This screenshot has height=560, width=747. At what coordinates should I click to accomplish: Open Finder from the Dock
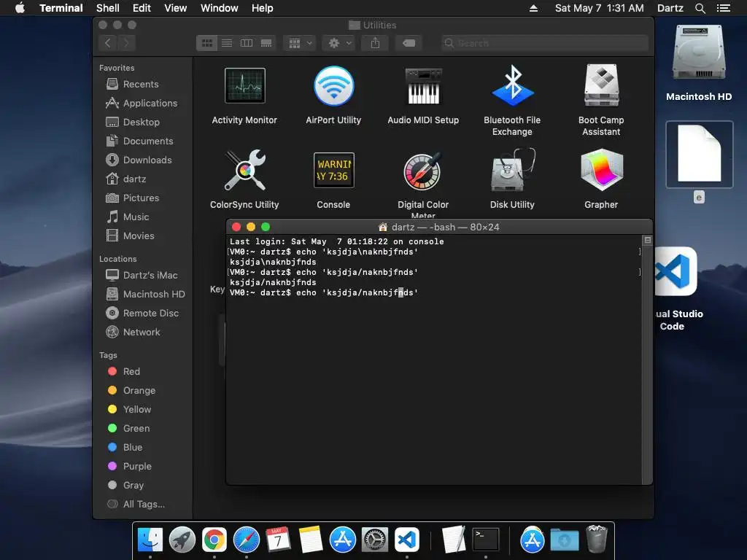coord(150,540)
